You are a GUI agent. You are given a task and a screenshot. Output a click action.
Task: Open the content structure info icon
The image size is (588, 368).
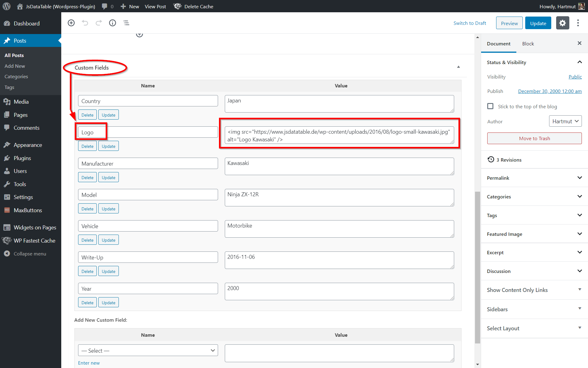[x=112, y=23]
